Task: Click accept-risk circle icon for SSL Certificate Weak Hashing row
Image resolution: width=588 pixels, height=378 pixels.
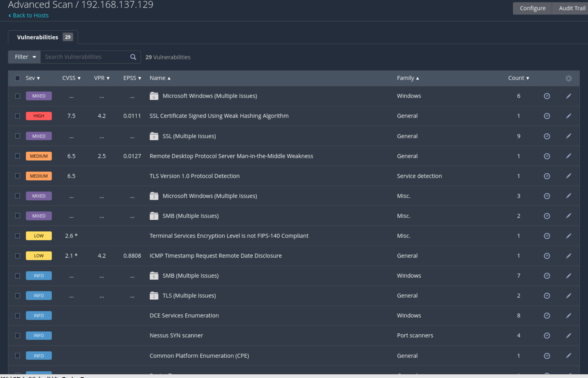Action: (x=547, y=116)
